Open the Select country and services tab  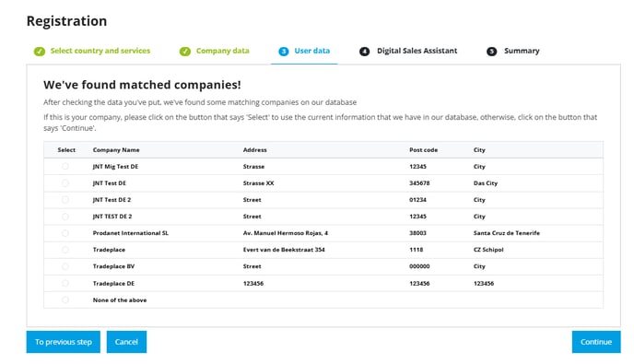point(100,51)
